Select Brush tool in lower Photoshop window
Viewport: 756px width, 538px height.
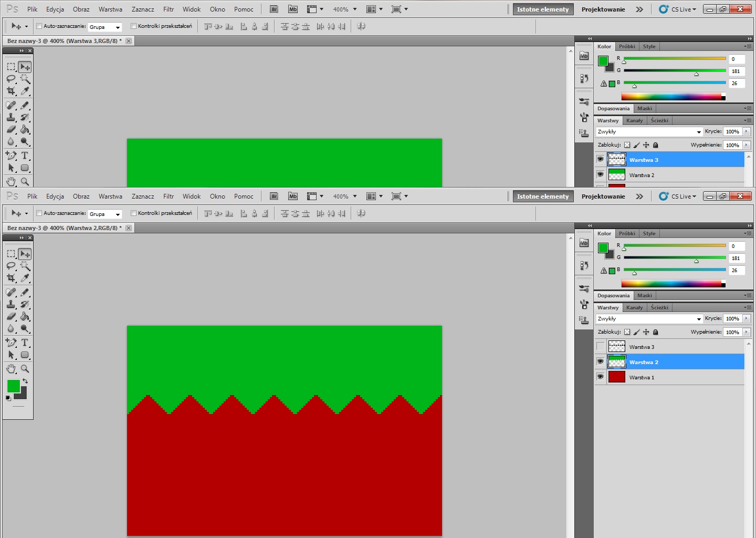click(x=25, y=292)
